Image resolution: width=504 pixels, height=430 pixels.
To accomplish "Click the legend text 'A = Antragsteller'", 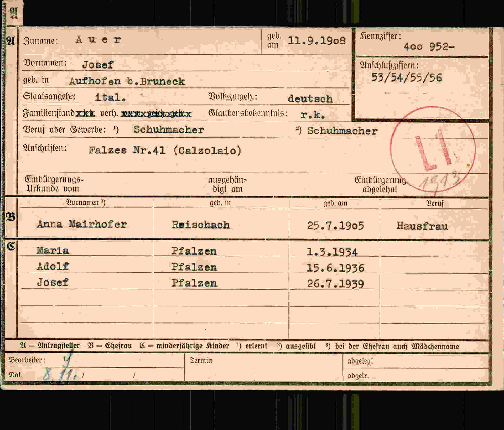I will (x=50, y=345).
